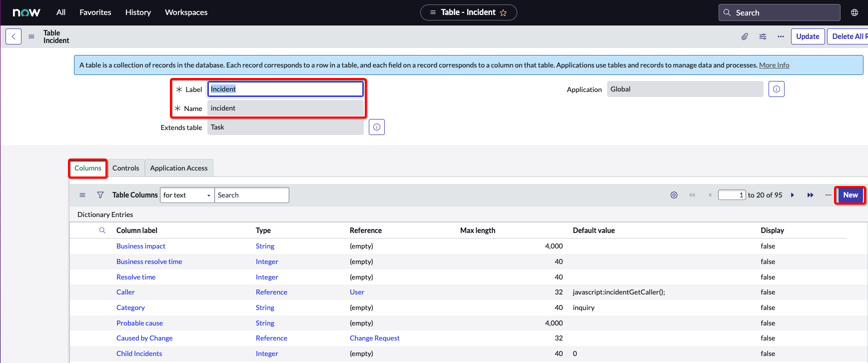Click the Table Columns Search box

(252, 195)
